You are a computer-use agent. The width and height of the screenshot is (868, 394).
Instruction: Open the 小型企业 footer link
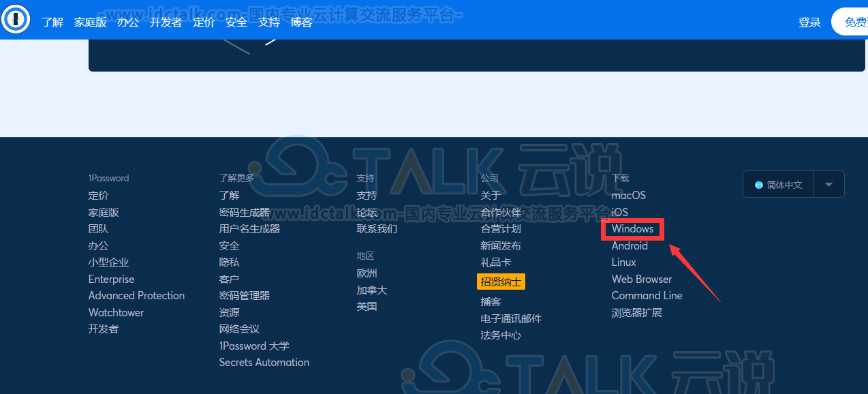tap(108, 262)
